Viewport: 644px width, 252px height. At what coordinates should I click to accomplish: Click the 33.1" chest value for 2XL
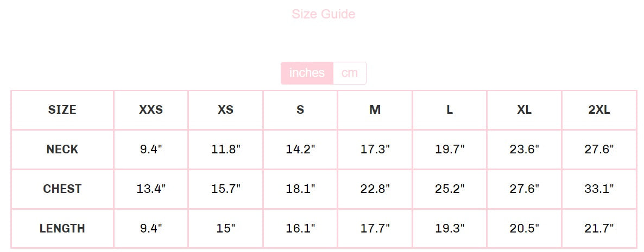[599, 189]
